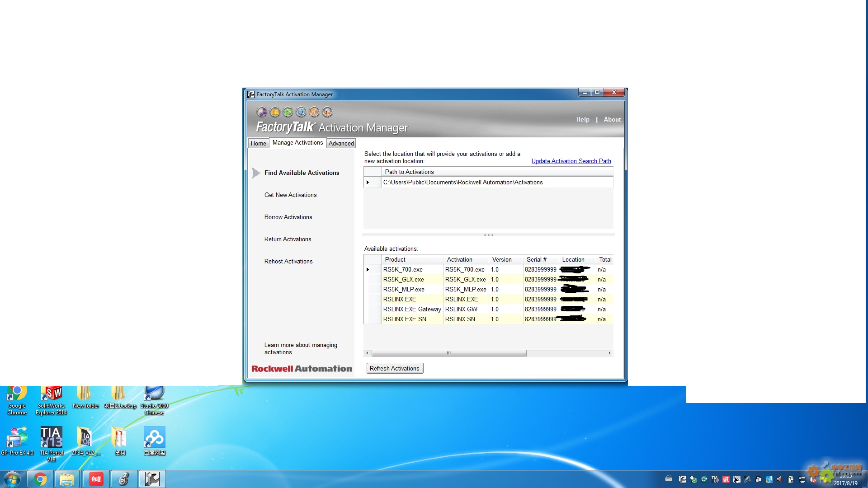The image size is (868, 488).
Task: Click the Serial # column header
Action: pyautogui.click(x=541, y=260)
